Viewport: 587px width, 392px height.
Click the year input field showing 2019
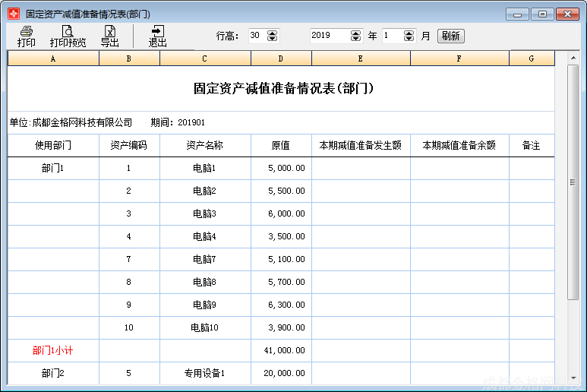coord(330,36)
